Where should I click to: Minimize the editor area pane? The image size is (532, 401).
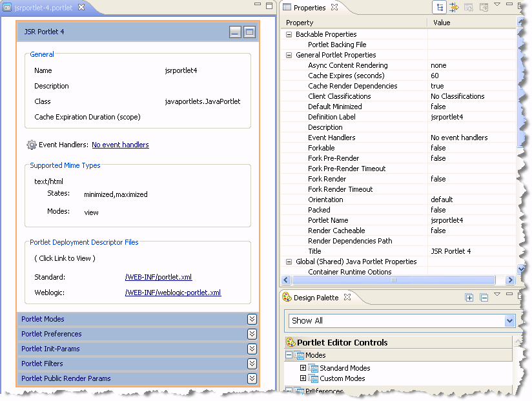pyautogui.click(x=258, y=5)
